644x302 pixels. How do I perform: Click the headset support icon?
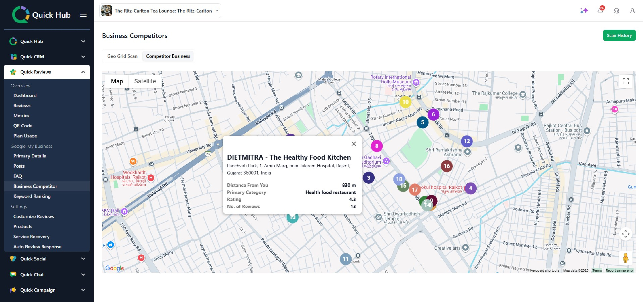pos(616,11)
